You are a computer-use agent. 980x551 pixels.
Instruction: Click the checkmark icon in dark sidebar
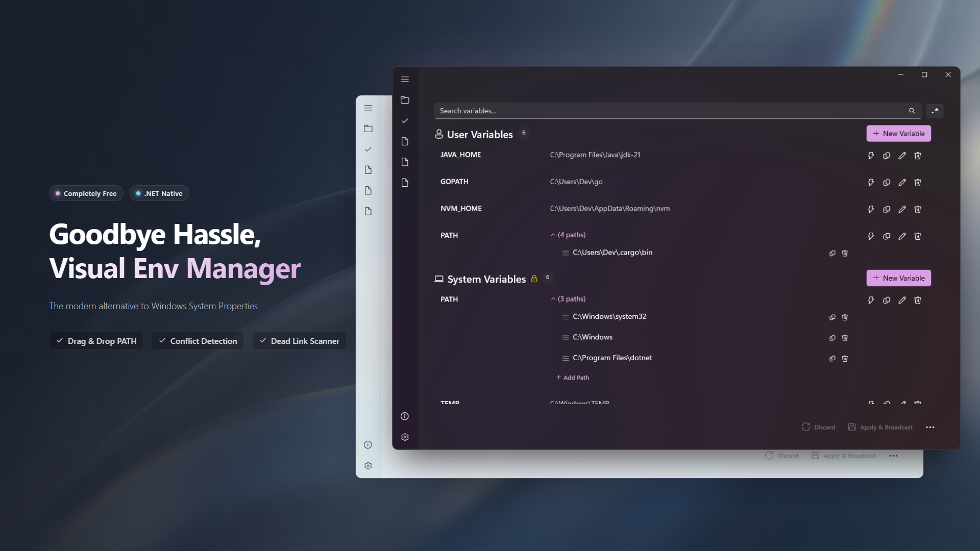click(x=405, y=121)
